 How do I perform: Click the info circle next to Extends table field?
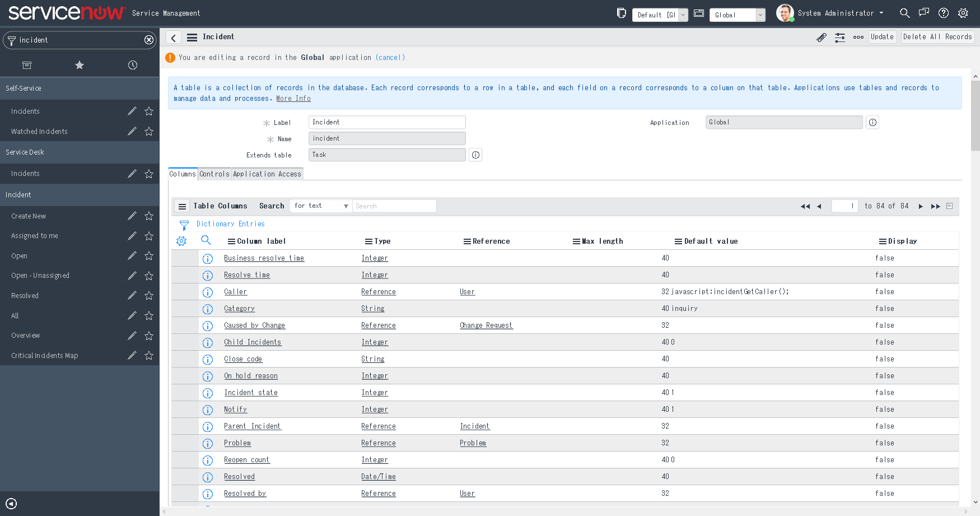(475, 155)
